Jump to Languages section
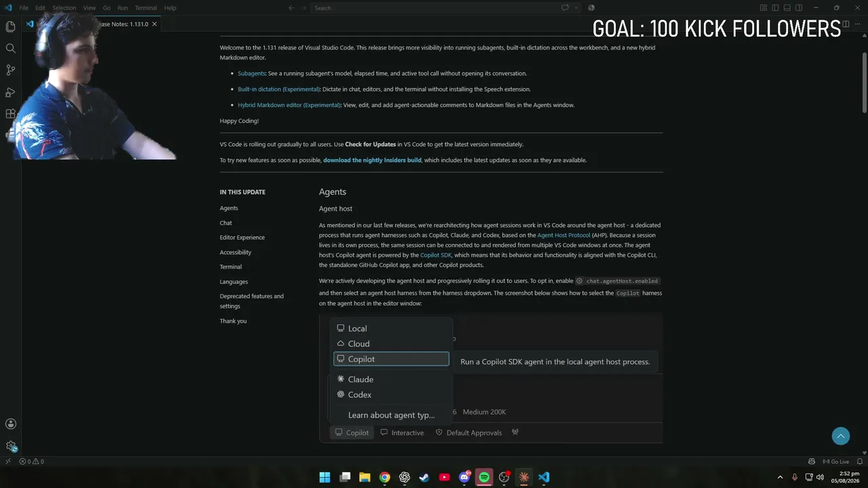868x488 pixels. tap(234, 281)
